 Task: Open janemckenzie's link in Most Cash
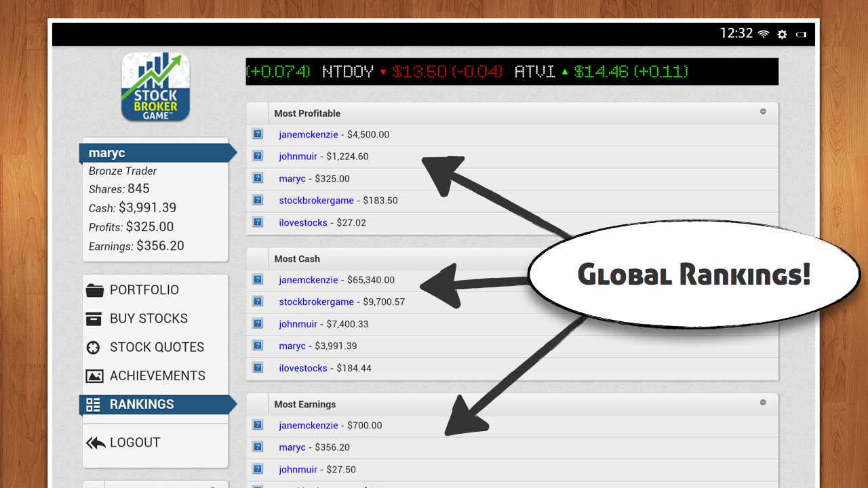[309, 279]
